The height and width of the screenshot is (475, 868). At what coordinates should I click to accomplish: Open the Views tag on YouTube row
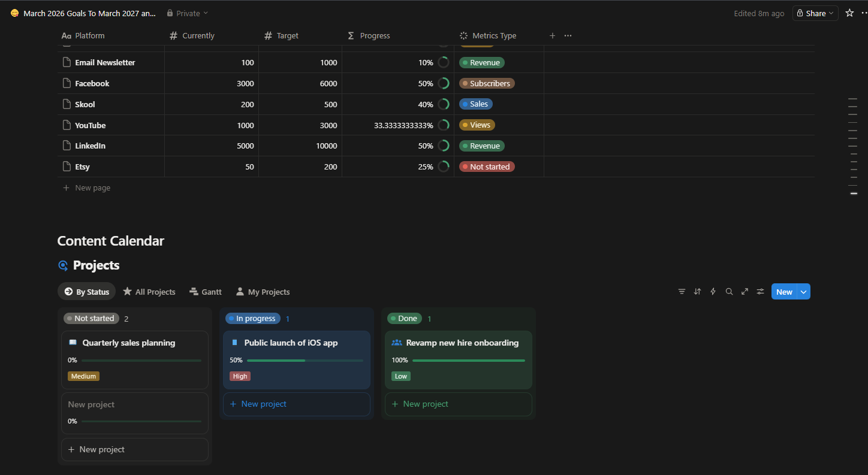[477, 125]
